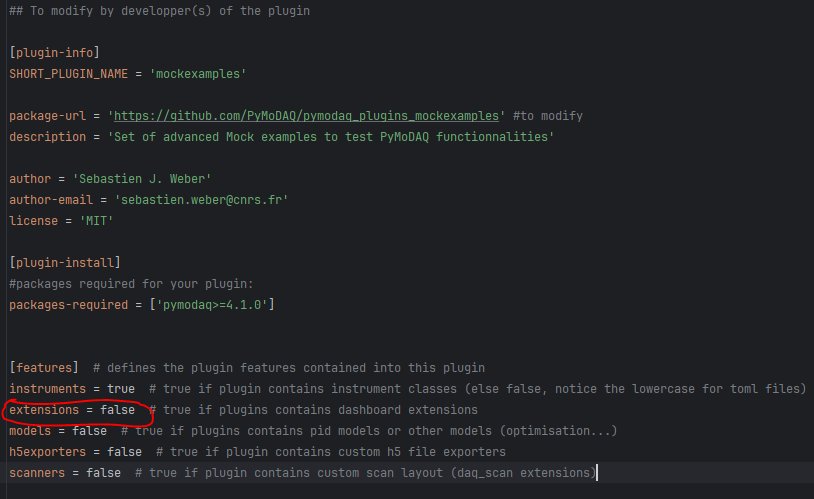Screen dimensions: 814x499
Task: Place cursor on SHORT_PLUGIN_NAME key
Action: [x=69, y=74]
